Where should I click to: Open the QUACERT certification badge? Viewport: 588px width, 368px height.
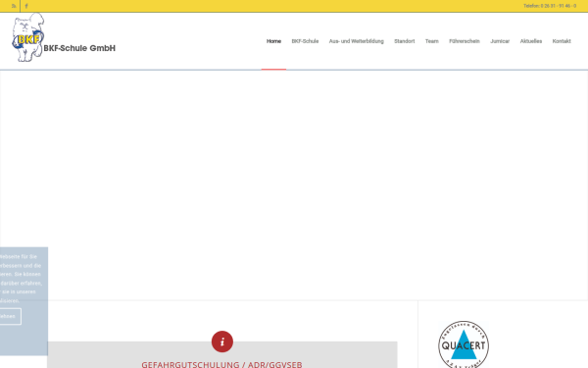[464, 344]
